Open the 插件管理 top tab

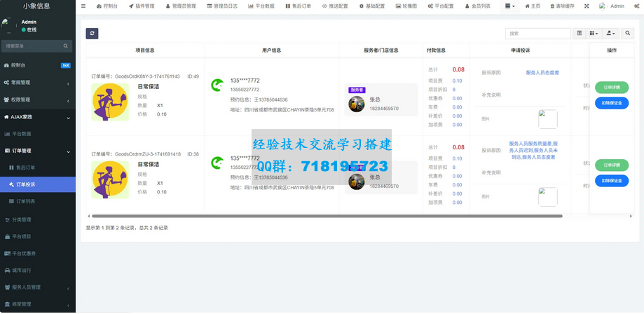click(x=142, y=6)
